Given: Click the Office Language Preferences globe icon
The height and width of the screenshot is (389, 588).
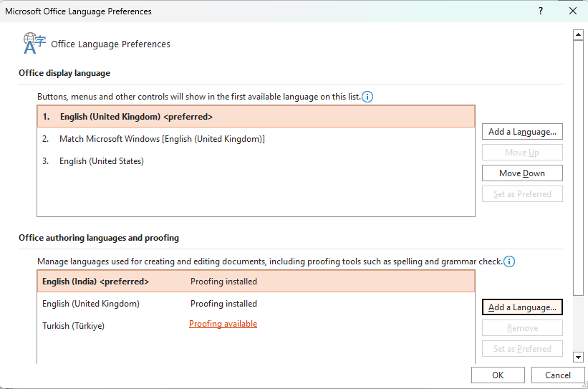Looking at the screenshot, I should click(34, 43).
